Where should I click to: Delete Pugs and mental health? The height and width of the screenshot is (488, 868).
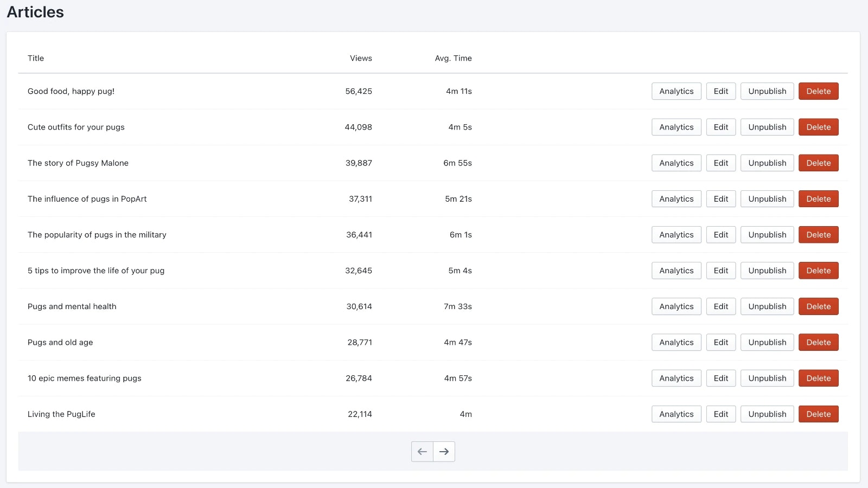click(819, 306)
